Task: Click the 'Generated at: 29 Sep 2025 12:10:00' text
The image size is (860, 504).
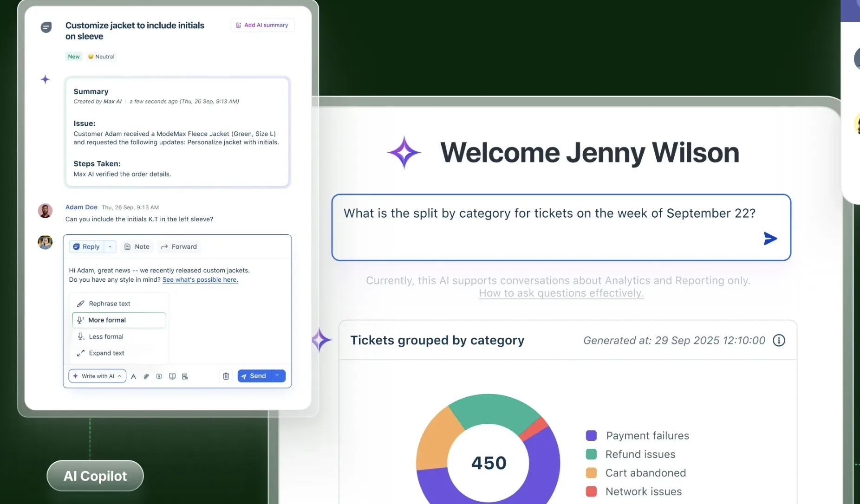Action: [674, 340]
